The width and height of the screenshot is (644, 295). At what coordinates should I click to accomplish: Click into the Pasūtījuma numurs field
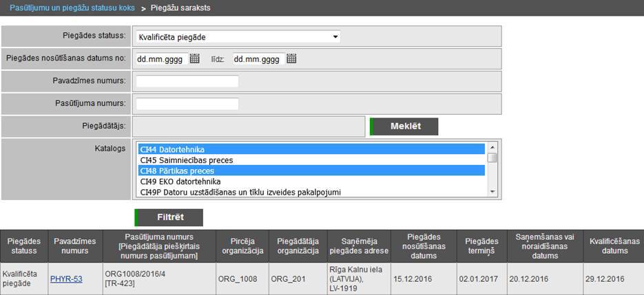tap(187, 104)
